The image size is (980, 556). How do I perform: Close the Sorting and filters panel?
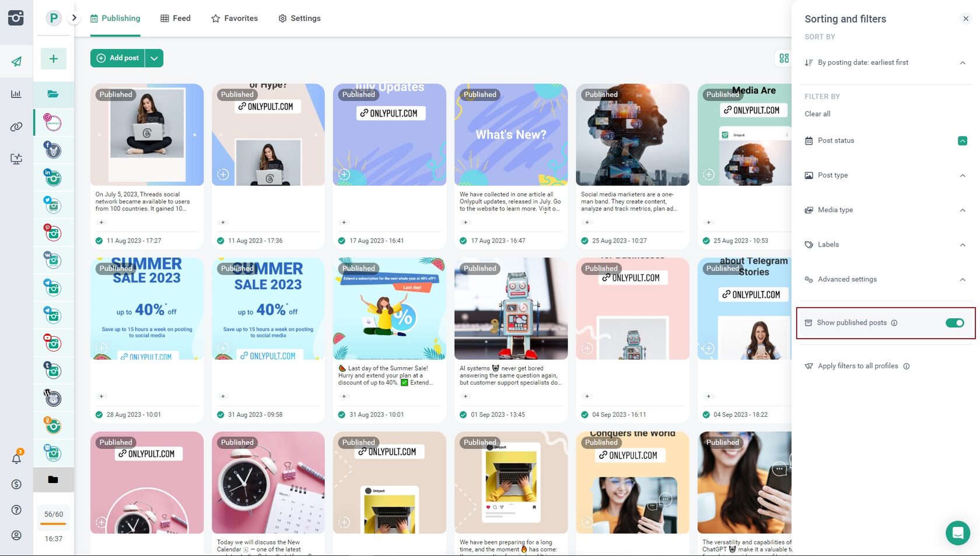tap(965, 19)
